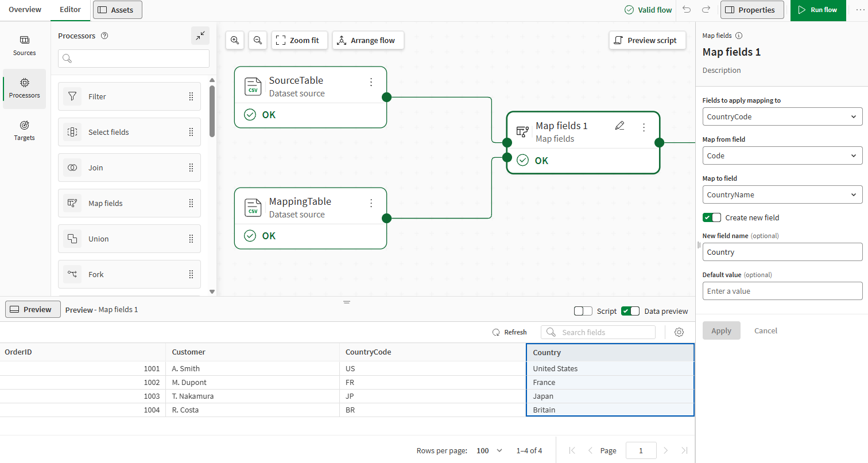Click the Default value input
The image size is (868, 463).
tap(782, 291)
